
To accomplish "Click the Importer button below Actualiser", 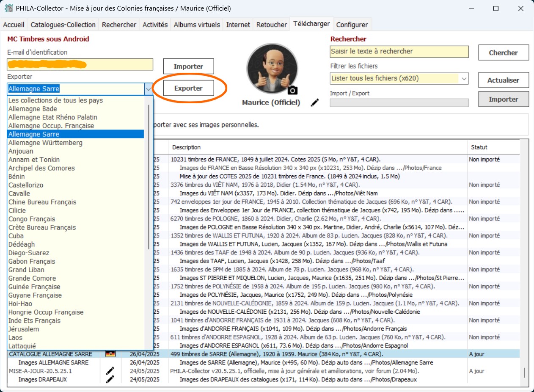I will [504, 99].
